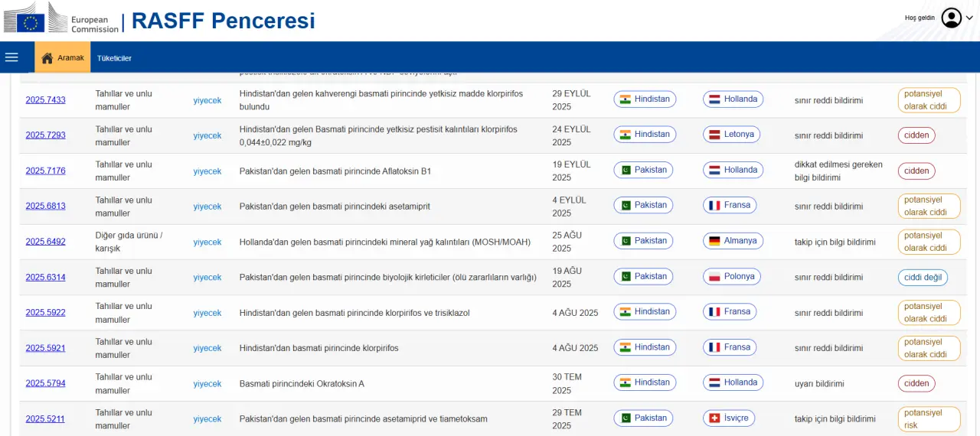This screenshot has width=980, height=436.
Task: Click the home icon in Aramak tab
Action: pyautogui.click(x=47, y=58)
